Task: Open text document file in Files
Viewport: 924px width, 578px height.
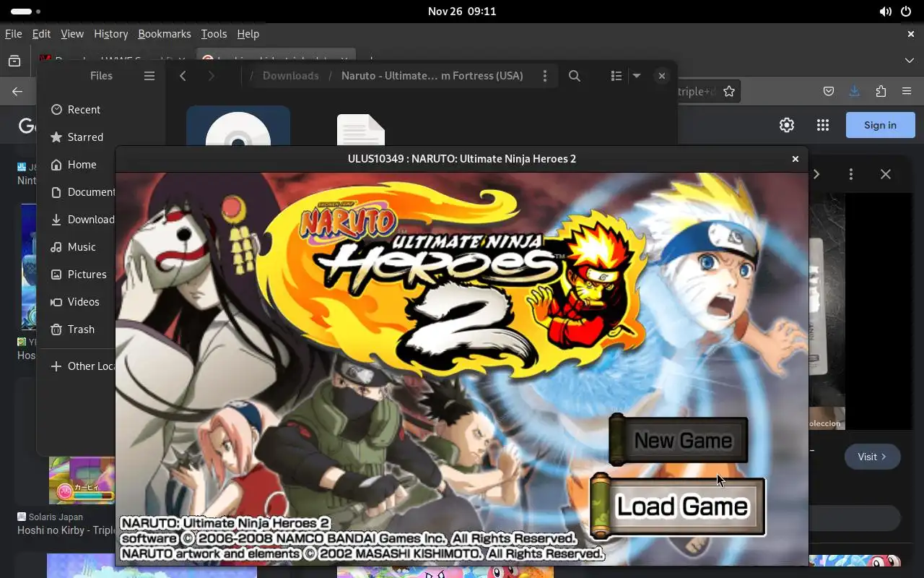Action: pos(361,130)
